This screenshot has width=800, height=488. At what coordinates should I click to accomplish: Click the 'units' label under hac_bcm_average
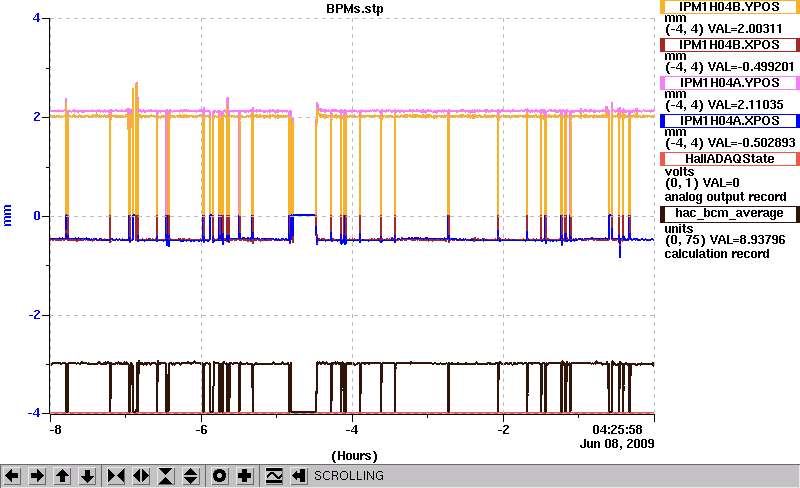tap(679, 229)
